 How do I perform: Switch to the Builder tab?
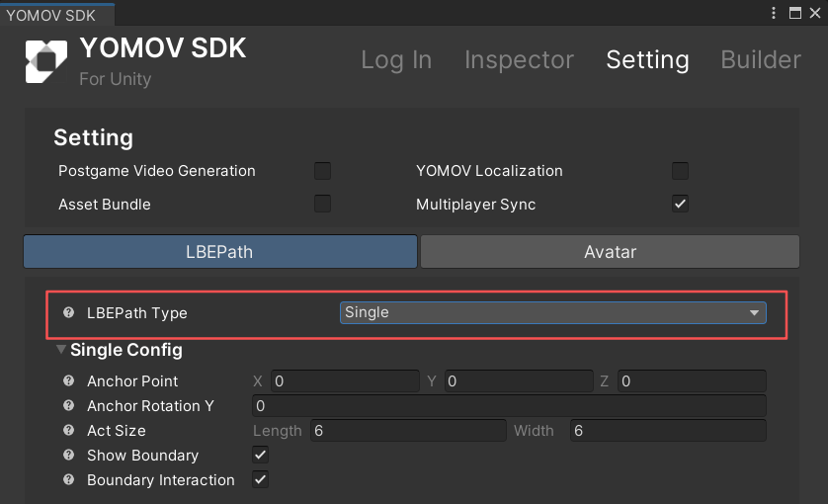(x=761, y=59)
